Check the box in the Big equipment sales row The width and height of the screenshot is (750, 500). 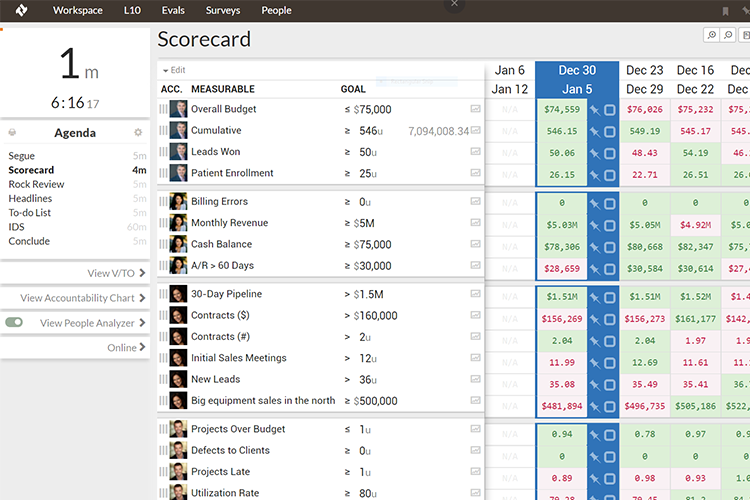(x=610, y=407)
